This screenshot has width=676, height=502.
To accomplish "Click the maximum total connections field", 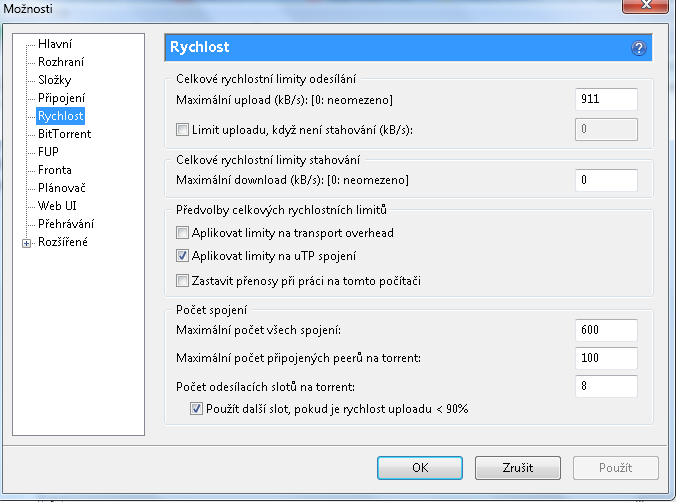I will point(607,330).
